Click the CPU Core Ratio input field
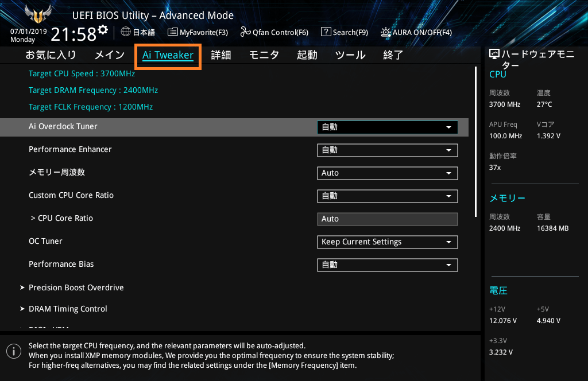The width and height of the screenshot is (588, 381). (x=387, y=219)
